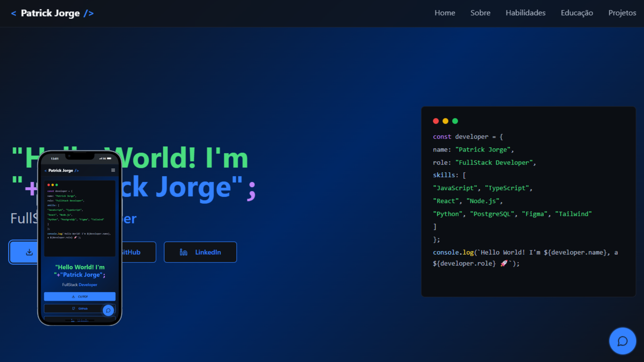Select Habilidades in the navigation bar
This screenshot has width=644, height=362.
(525, 13)
